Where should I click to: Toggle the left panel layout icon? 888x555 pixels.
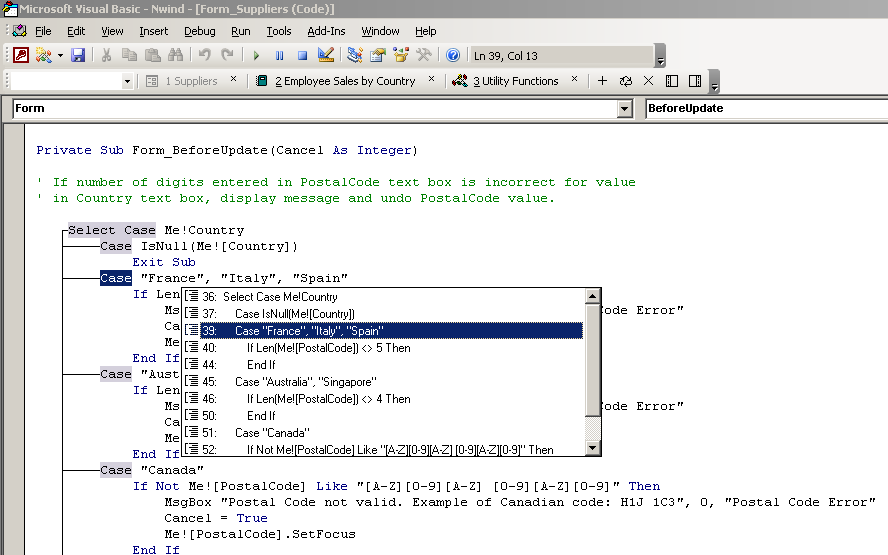pyautogui.click(x=672, y=81)
